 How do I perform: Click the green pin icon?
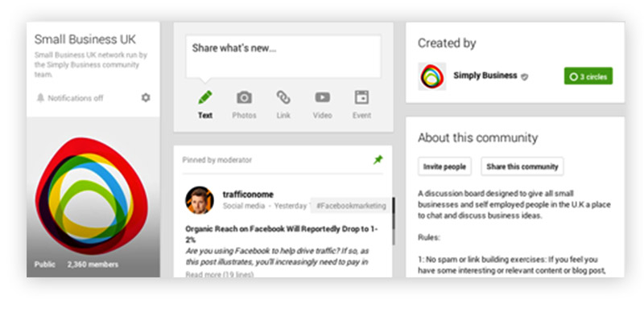pyautogui.click(x=378, y=160)
